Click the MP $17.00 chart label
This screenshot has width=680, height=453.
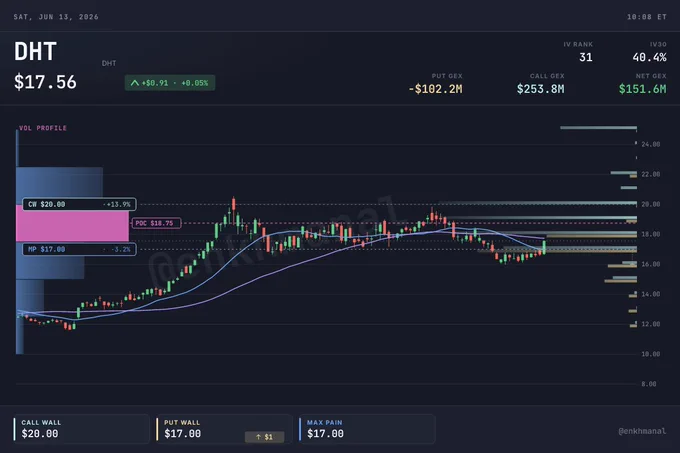coord(79,249)
